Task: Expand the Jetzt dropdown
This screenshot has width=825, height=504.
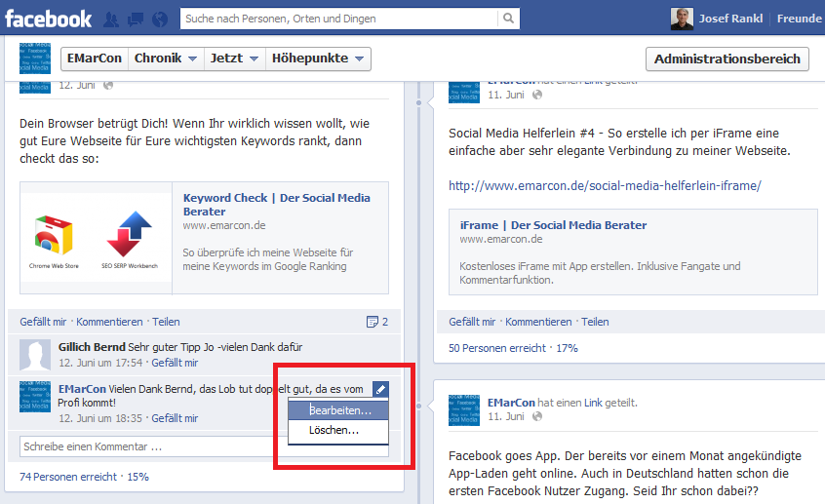Action: pos(234,58)
